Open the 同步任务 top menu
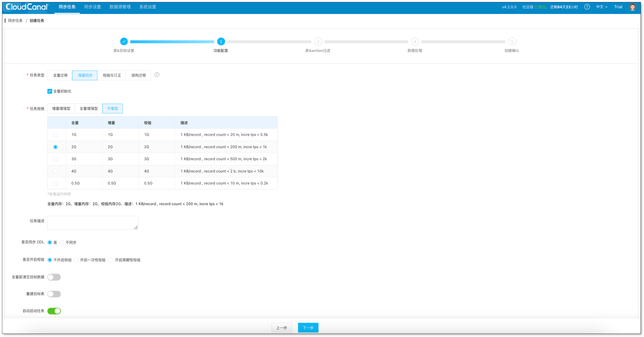This screenshot has height=337, width=644. click(x=67, y=7)
